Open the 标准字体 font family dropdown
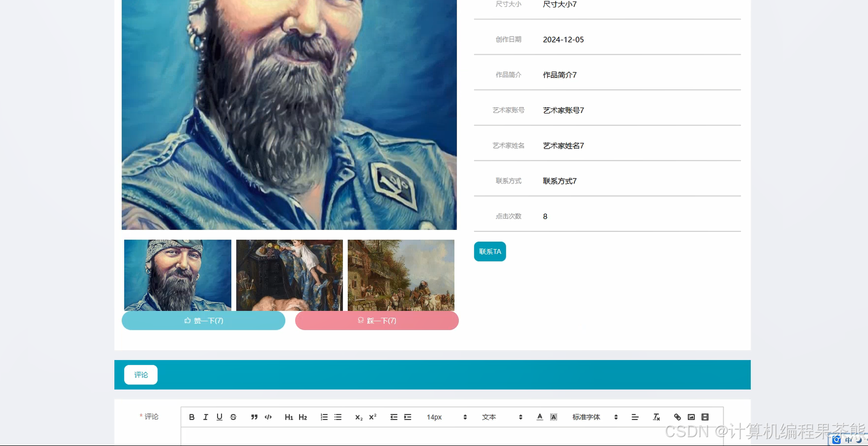This screenshot has width=868, height=446. (x=595, y=417)
